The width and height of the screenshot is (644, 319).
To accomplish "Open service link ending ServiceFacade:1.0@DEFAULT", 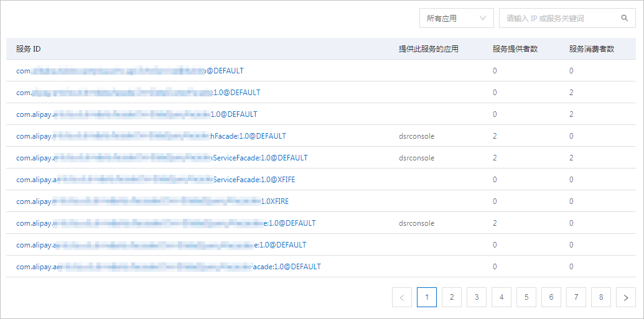I will (x=162, y=158).
